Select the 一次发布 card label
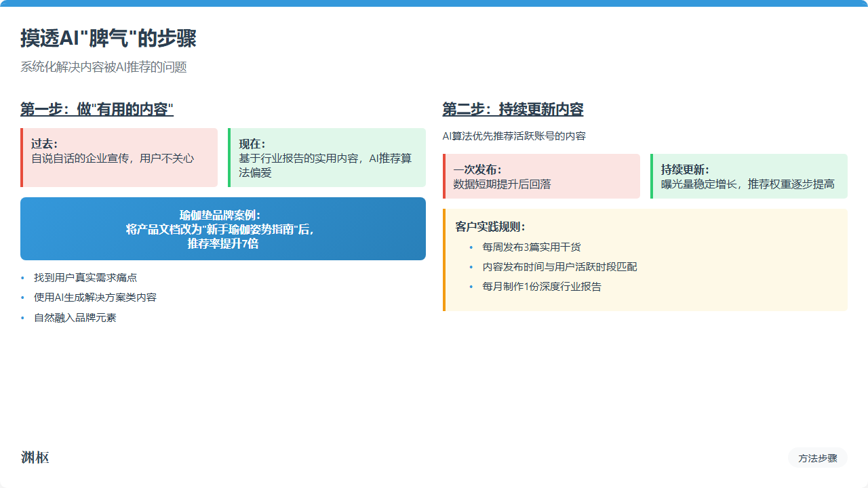The image size is (868, 488). (477, 170)
